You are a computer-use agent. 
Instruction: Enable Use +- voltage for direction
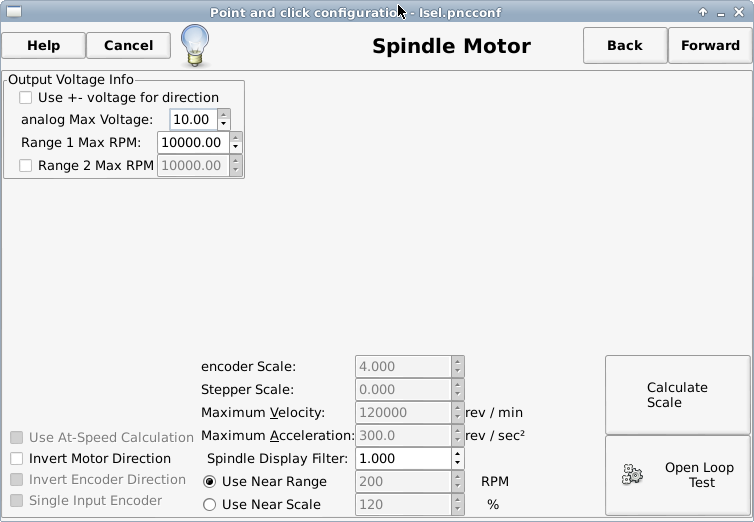coord(25,98)
